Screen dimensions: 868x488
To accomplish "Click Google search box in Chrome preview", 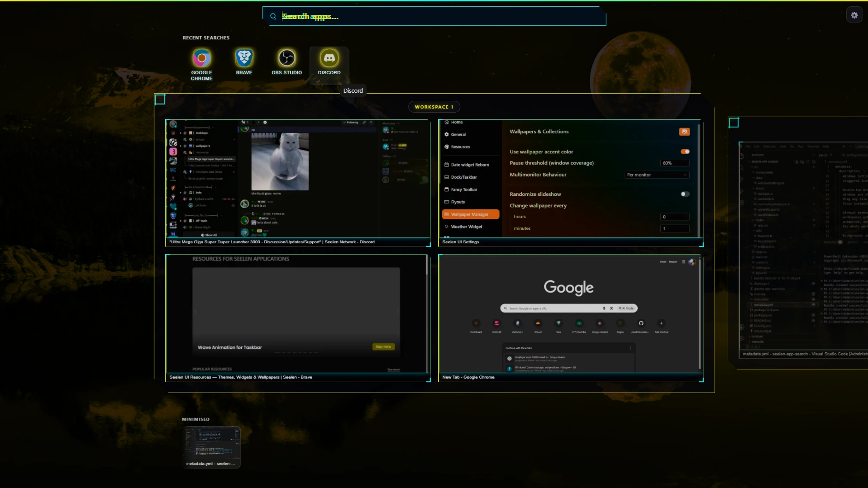I will (569, 308).
